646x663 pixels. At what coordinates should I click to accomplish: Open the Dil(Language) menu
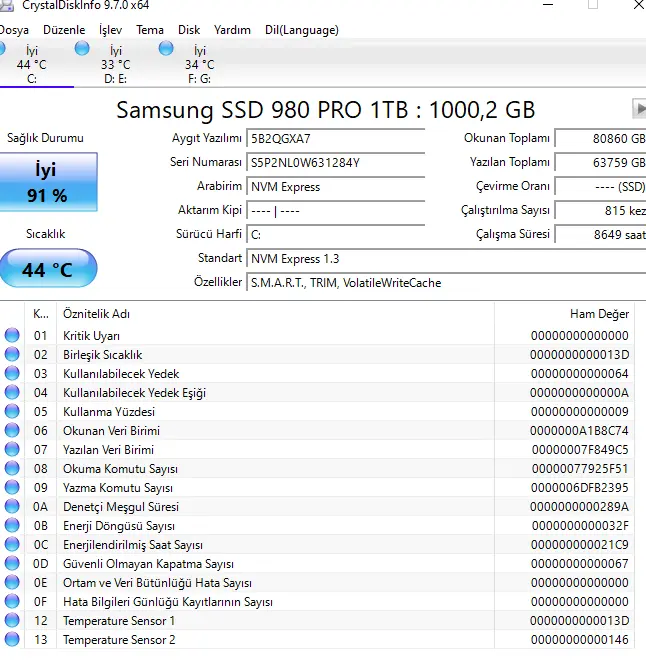301,30
